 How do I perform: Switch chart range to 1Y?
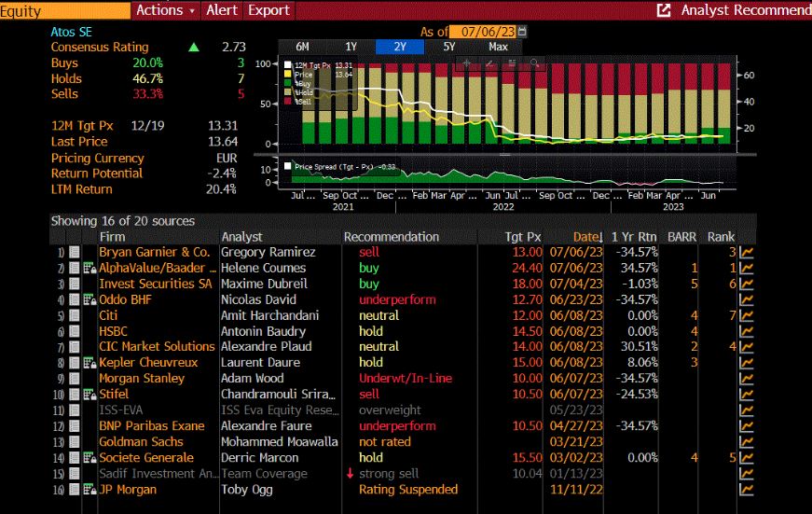coord(351,47)
